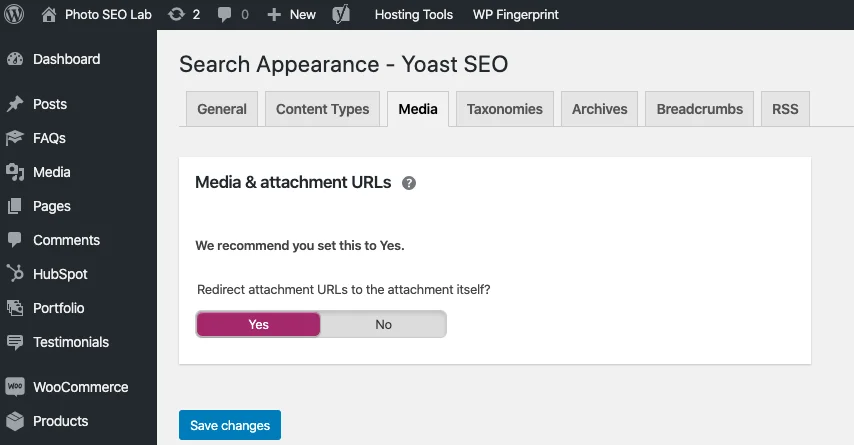
Task: Go to Products in the sidebar
Action: (60, 421)
